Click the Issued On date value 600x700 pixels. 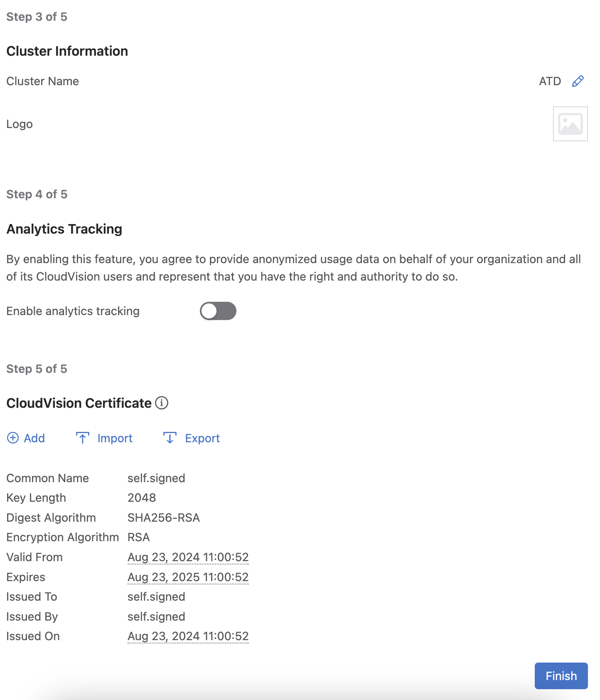pos(188,636)
